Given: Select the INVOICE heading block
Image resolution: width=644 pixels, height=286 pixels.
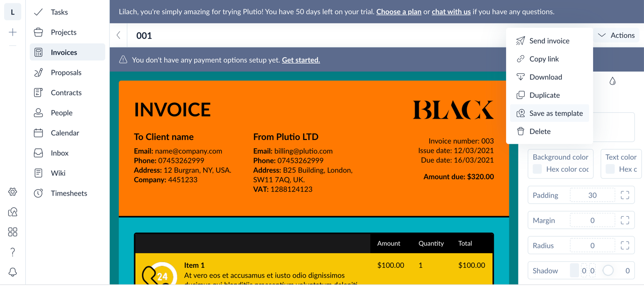Looking at the screenshot, I should coord(172,110).
